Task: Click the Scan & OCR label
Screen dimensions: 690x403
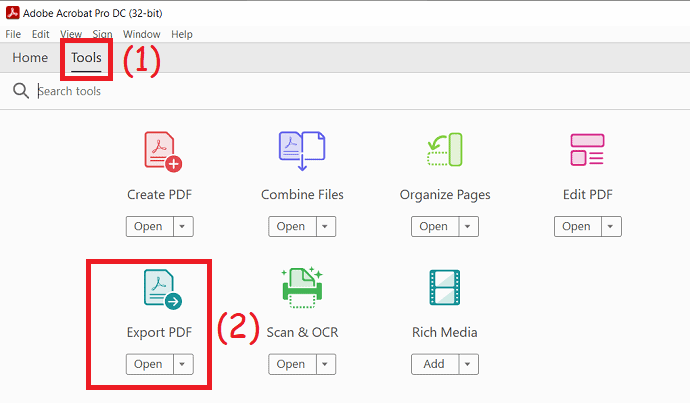Action: [302, 332]
